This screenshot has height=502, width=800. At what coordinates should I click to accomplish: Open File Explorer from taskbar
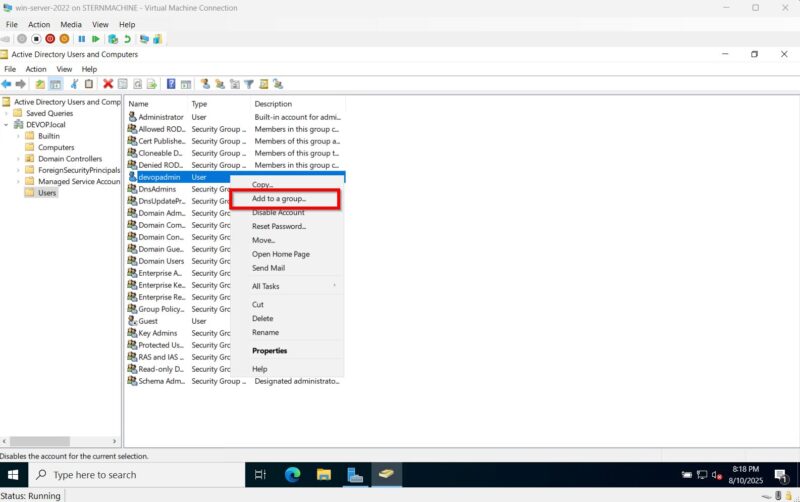pos(323,475)
